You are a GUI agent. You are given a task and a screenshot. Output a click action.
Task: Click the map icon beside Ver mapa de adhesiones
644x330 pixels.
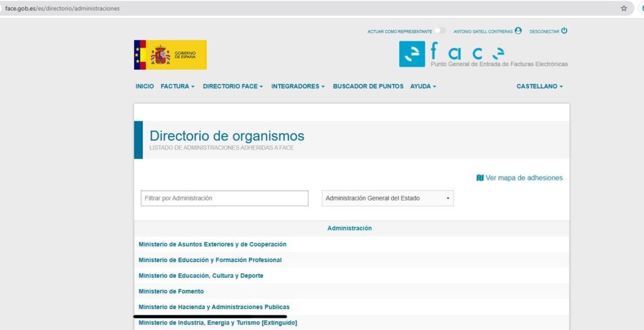click(x=480, y=178)
